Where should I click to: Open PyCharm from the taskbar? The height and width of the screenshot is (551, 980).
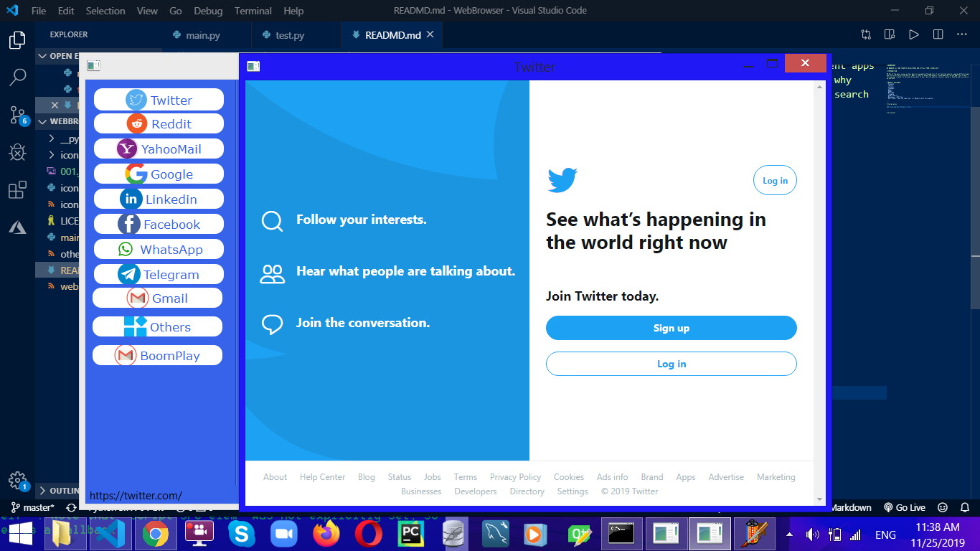(410, 534)
